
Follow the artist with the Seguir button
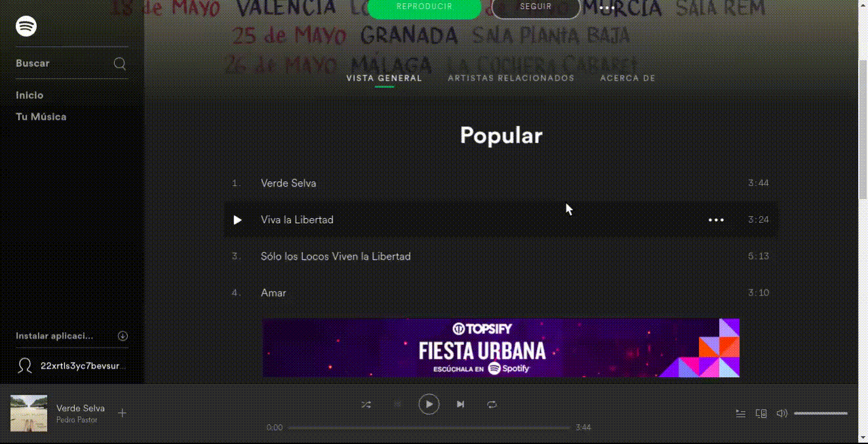pos(536,7)
